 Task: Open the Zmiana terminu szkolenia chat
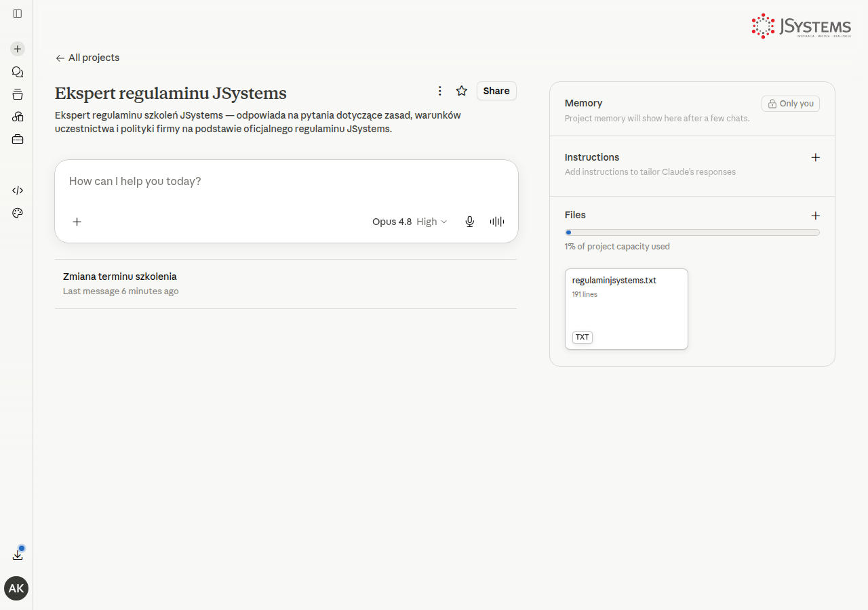tap(285, 284)
